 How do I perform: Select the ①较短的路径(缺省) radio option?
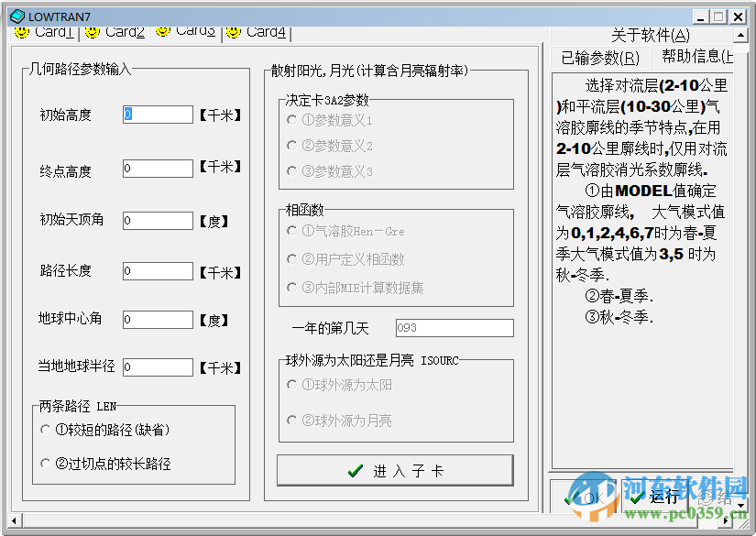tap(47, 428)
